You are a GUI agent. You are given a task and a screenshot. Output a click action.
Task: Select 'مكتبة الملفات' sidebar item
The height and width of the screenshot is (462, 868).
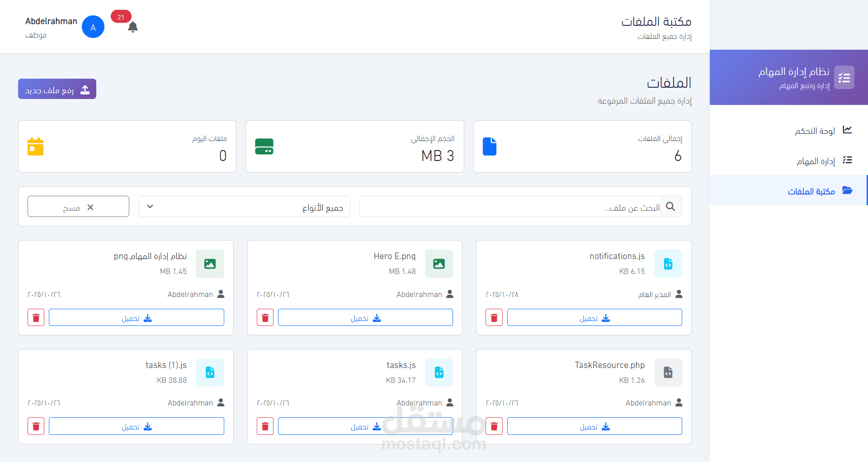coord(811,191)
